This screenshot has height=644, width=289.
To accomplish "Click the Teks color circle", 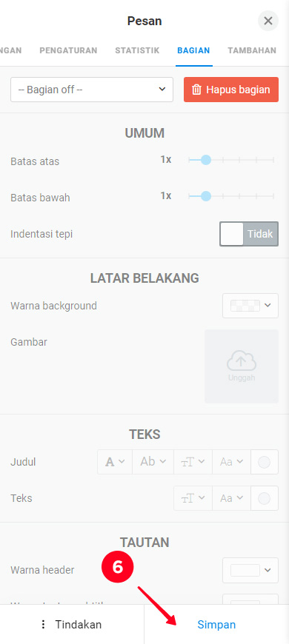I will click(264, 498).
